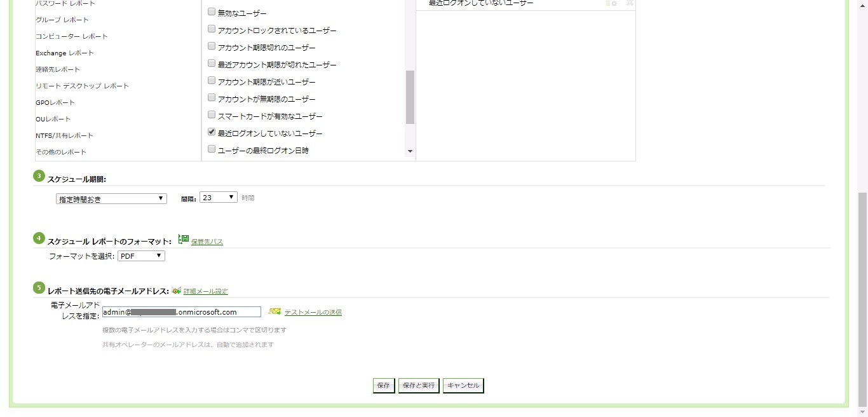Click the test mail envelope icon
The width and height of the screenshot is (868, 417).
[275, 311]
